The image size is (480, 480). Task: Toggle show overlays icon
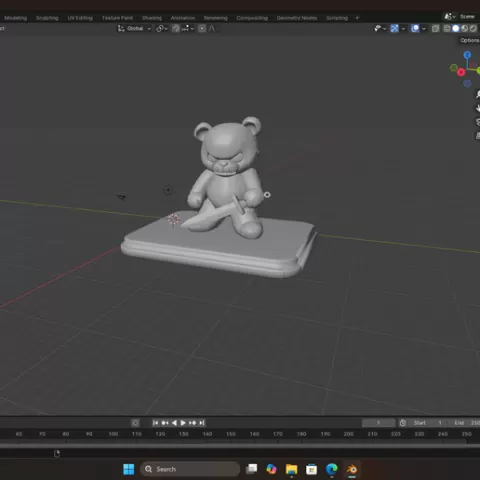click(x=415, y=29)
